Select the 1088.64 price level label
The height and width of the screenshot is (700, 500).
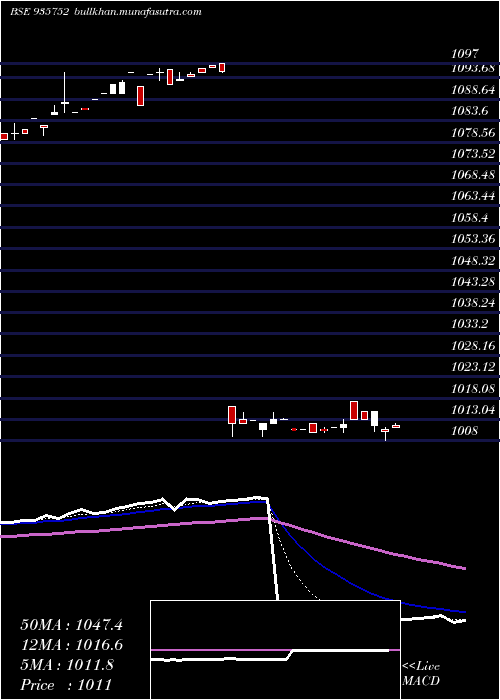coord(473,90)
